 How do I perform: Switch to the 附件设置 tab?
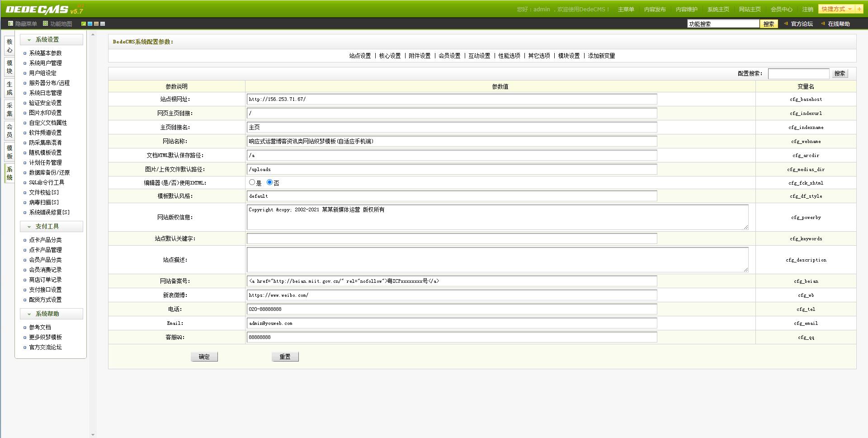click(x=420, y=56)
